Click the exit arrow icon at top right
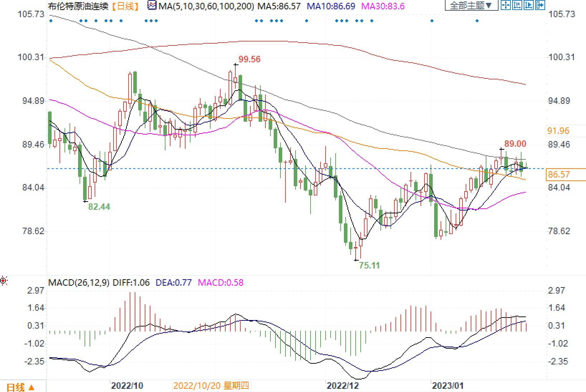 click(540, 5)
